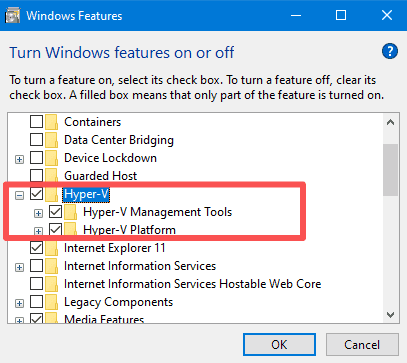Click the scrollbar up arrow
407x363 pixels.
(x=390, y=122)
